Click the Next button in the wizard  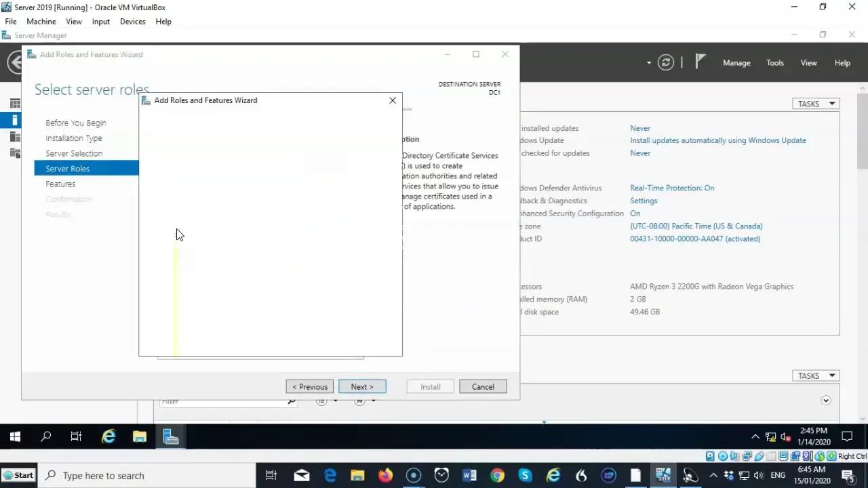[362, 386]
